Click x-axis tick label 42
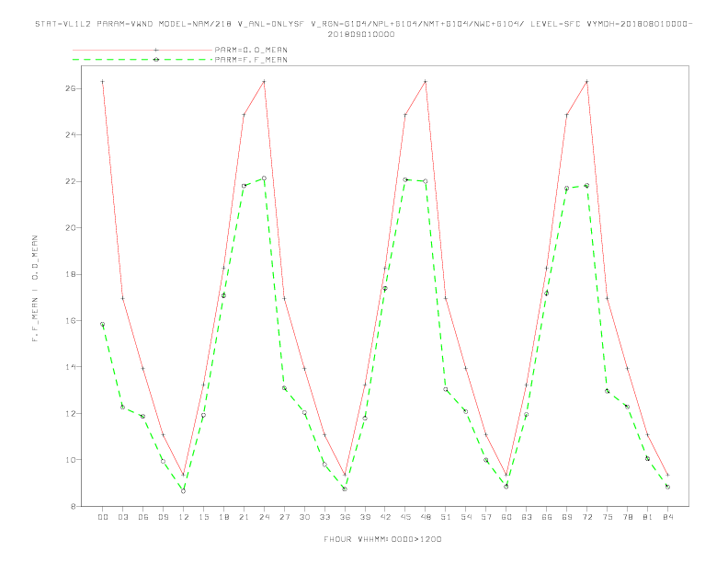This screenshot has width=728, height=563. (x=385, y=517)
